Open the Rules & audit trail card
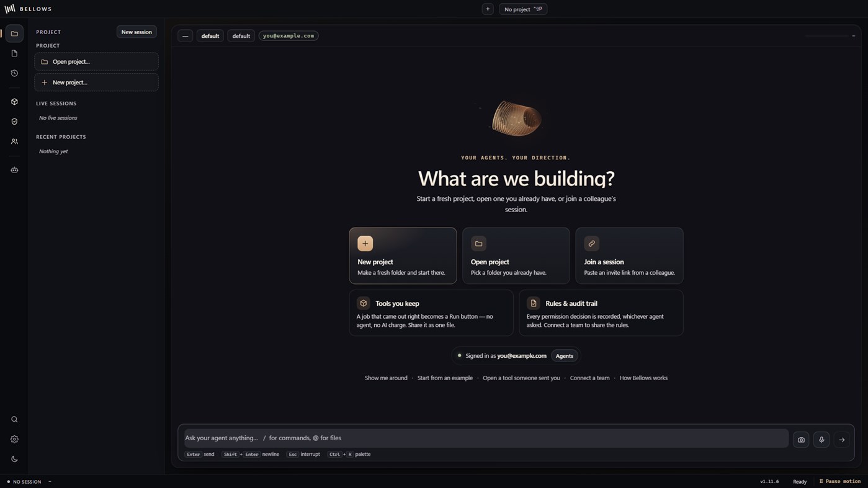 601,313
